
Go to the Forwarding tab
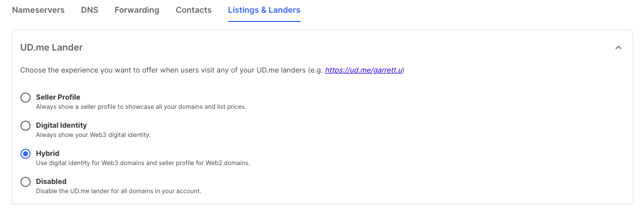[x=137, y=10]
